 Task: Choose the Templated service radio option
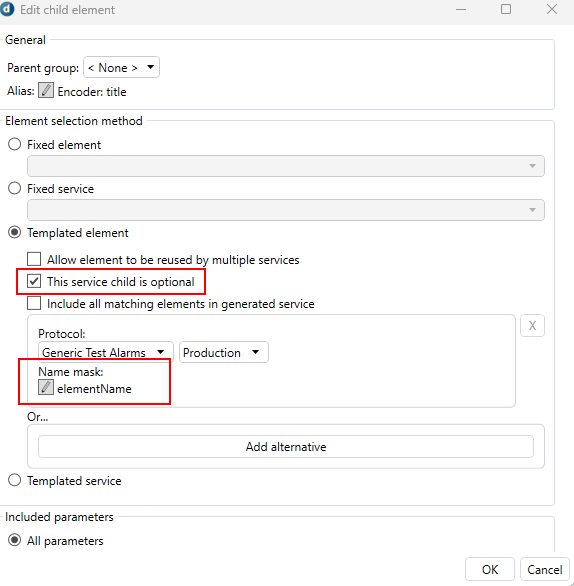coord(15,480)
